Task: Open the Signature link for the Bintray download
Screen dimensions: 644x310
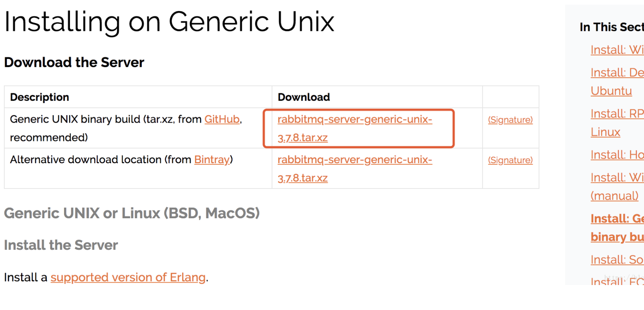Action: [x=510, y=160]
